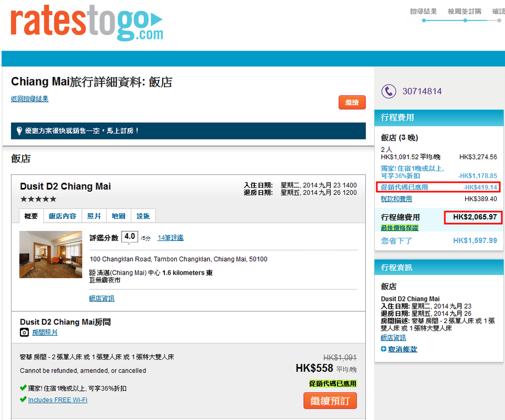Click the Dusit D2 hotel room thumbnail

[51, 254]
